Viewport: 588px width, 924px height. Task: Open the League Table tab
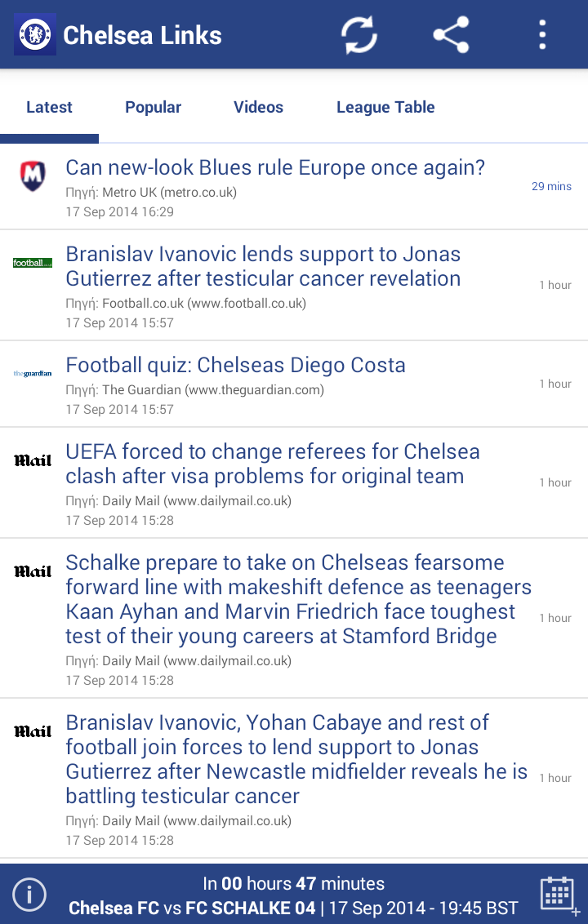click(385, 107)
